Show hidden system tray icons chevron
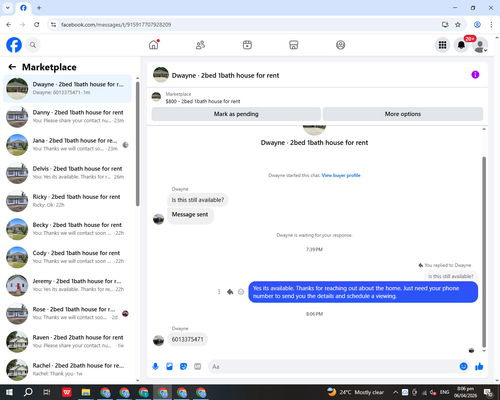The height and width of the screenshot is (400, 500). tap(395, 392)
